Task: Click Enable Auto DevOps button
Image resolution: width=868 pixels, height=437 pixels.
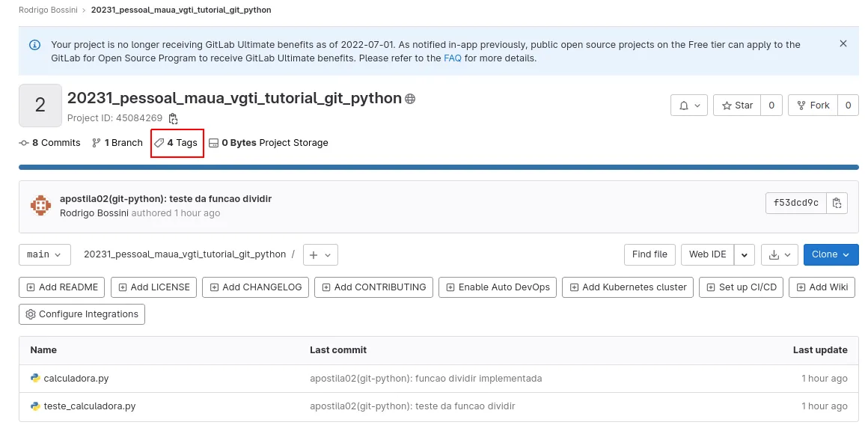Action: coord(498,287)
